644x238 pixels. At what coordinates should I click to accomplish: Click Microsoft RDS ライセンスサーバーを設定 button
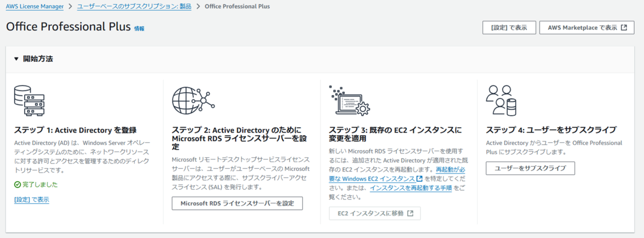(x=237, y=204)
